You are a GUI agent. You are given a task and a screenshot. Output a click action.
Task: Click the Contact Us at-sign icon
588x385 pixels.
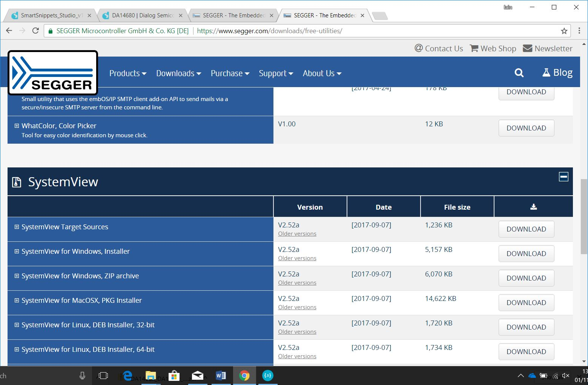point(418,48)
